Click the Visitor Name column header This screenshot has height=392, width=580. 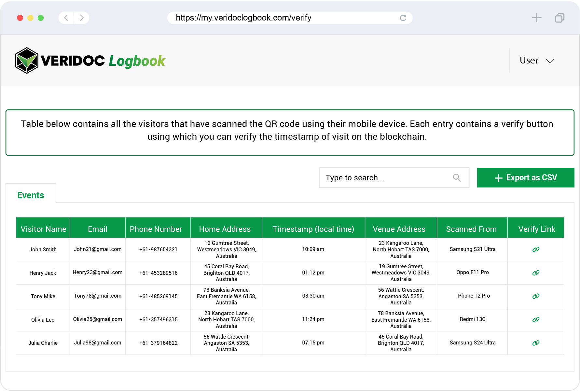[43, 229]
